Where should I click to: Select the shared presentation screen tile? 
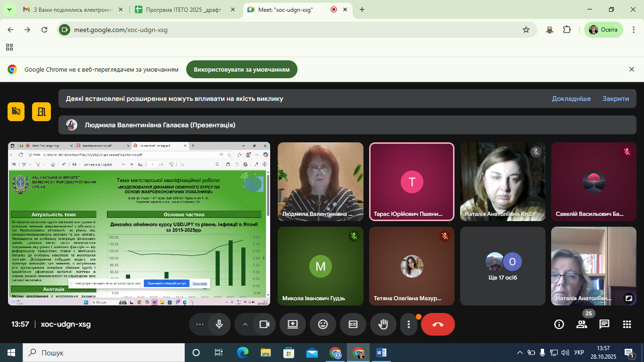[139, 224]
